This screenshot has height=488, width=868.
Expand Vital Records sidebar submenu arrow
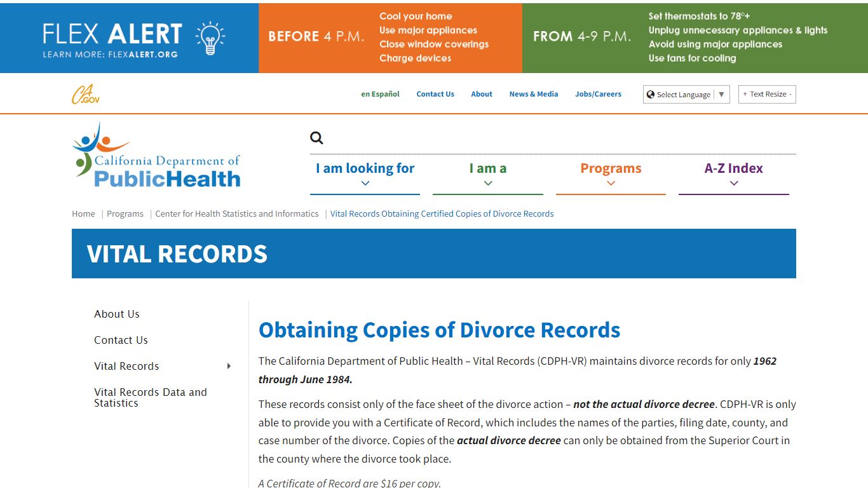tap(229, 366)
